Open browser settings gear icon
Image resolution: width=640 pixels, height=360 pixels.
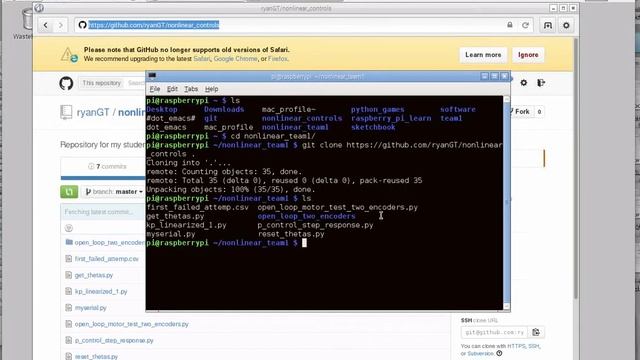(566, 25)
